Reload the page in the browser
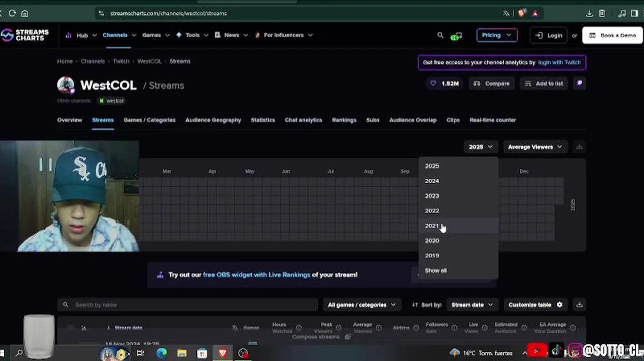This screenshot has height=361, width=644. (12, 13)
